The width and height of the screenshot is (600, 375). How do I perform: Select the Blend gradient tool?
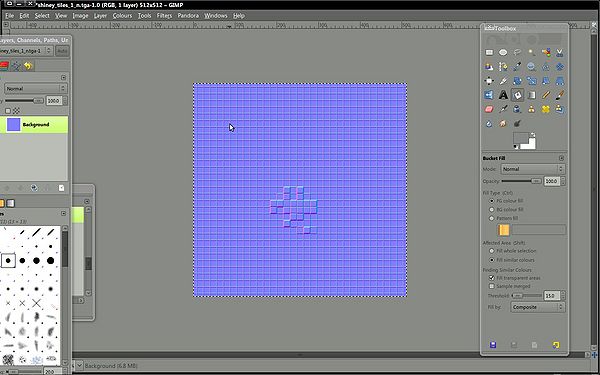(x=532, y=95)
